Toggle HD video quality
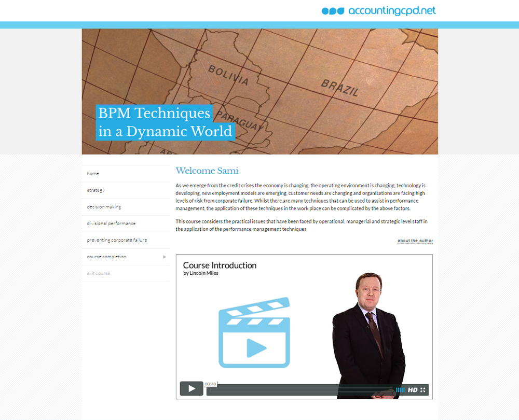Screen dimensions: 519x420 tap(413, 390)
